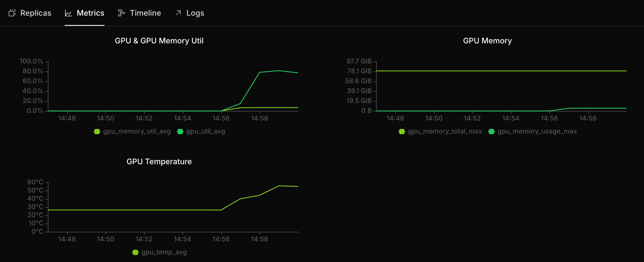
Task: Click the gpu_memory_usage_max legend label
Action: point(537,131)
